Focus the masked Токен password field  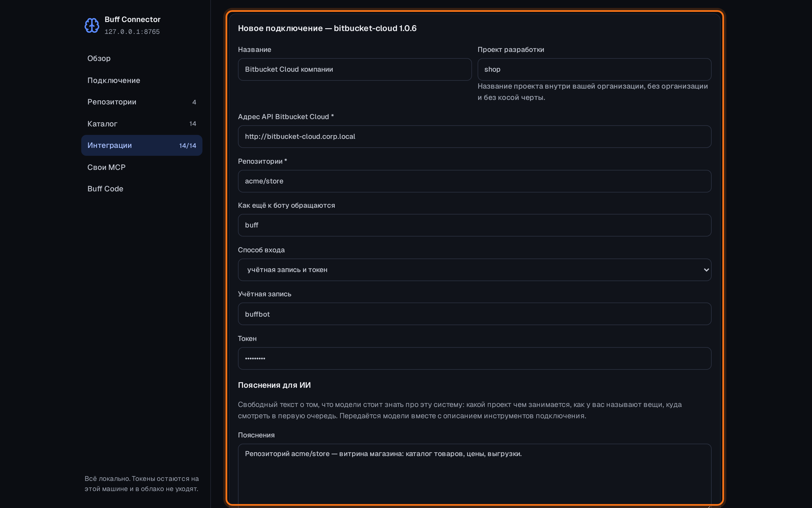point(475,358)
